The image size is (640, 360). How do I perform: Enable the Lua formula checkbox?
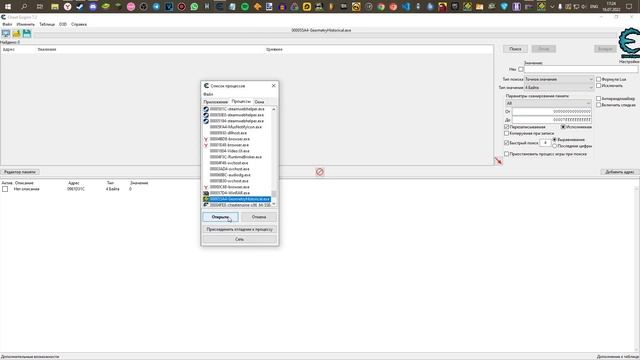[599, 79]
